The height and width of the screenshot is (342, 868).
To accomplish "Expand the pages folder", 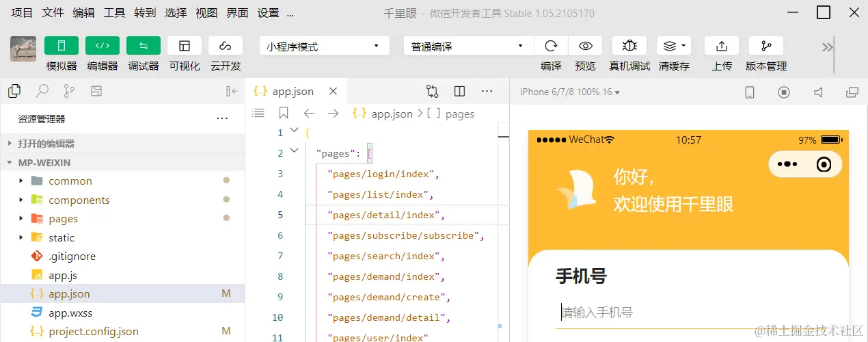I will 123,218.
